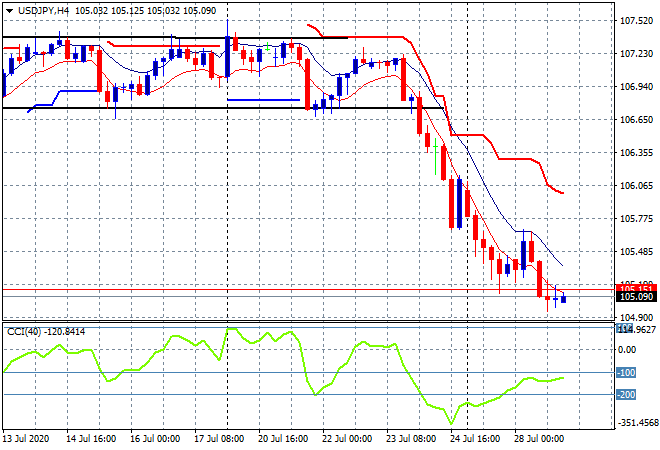This screenshot has width=660, height=450.
Task: Click the 104.900 price scale label
Action: pos(636,317)
